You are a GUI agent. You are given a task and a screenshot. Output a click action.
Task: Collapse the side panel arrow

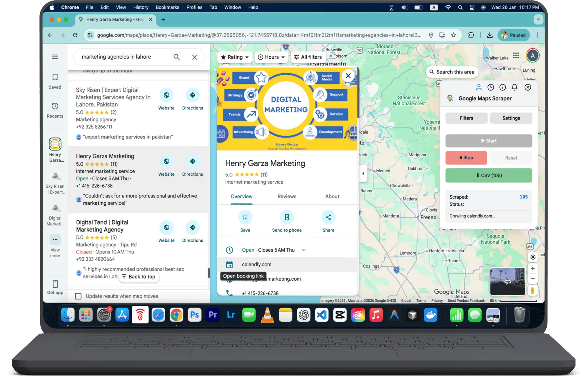click(363, 173)
